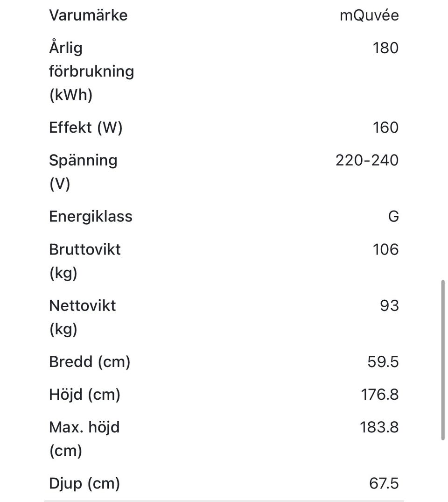Click the vertical scrollbar thumb

[442, 360]
